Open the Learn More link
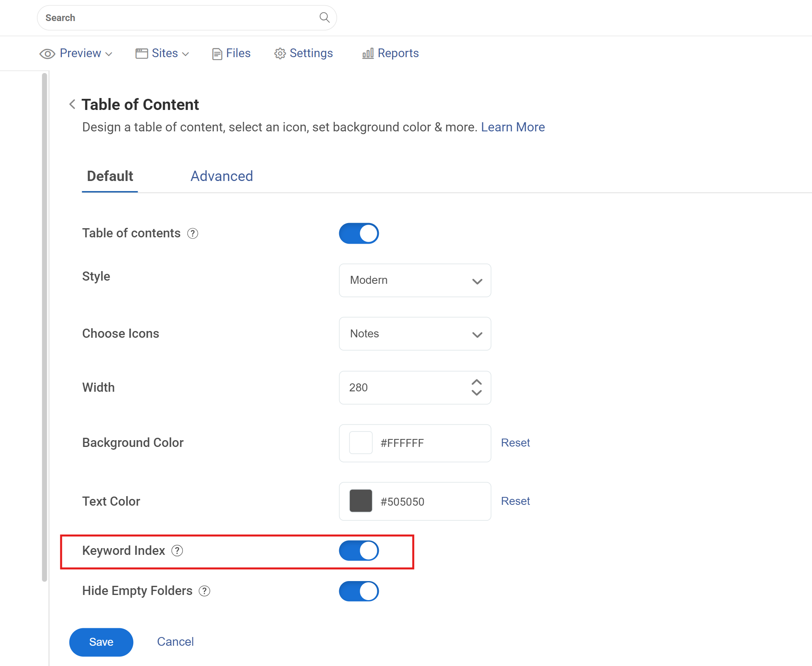Image resolution: width=812 pixels, height=666 pixels. point(513,127)
